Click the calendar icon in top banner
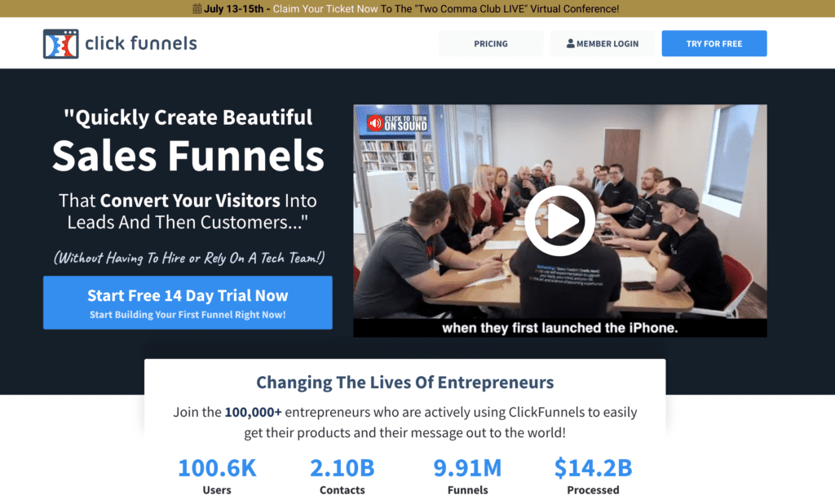 click(197, 8)
